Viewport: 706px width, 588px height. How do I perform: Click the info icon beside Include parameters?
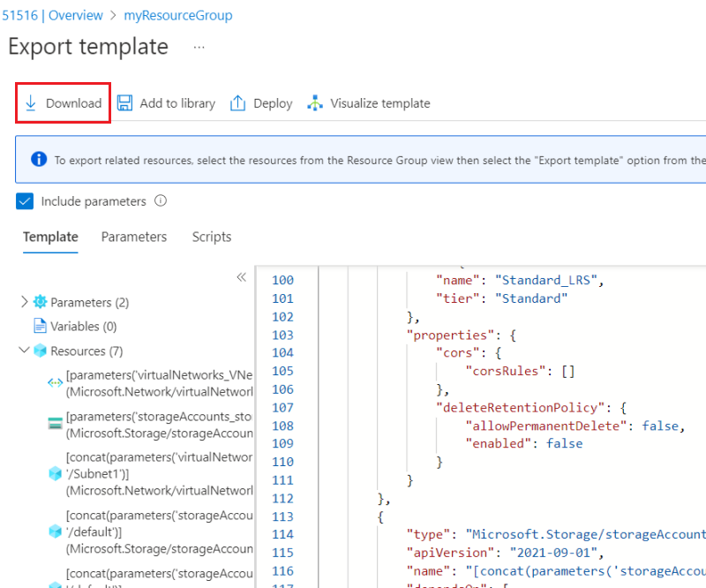click(161, 201)
